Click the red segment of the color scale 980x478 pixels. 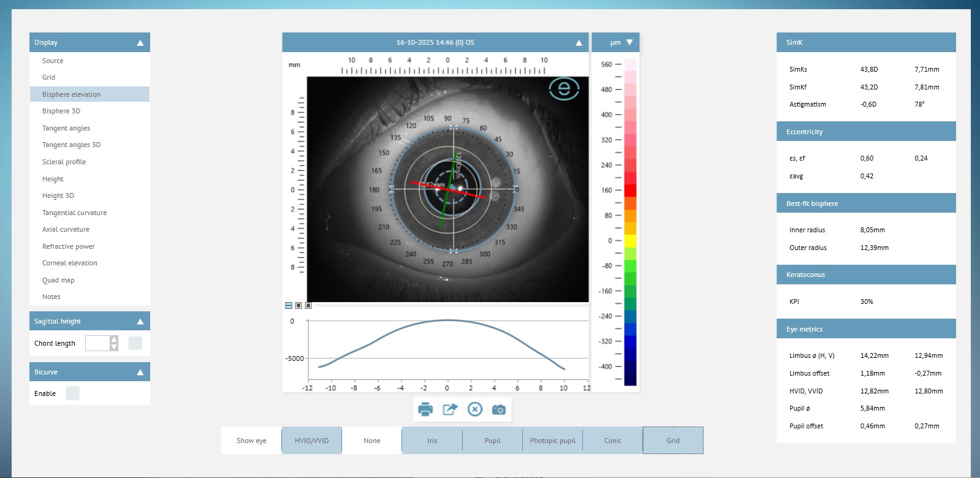pos(630,190)
